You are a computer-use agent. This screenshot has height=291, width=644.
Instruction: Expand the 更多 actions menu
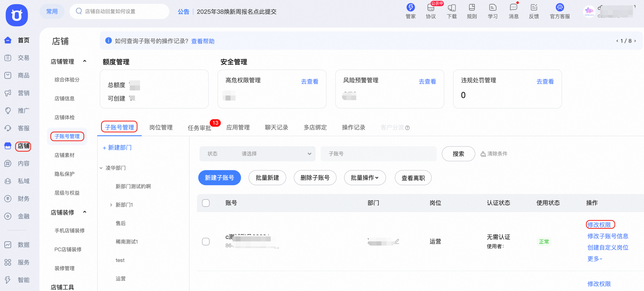click(595, 259)
